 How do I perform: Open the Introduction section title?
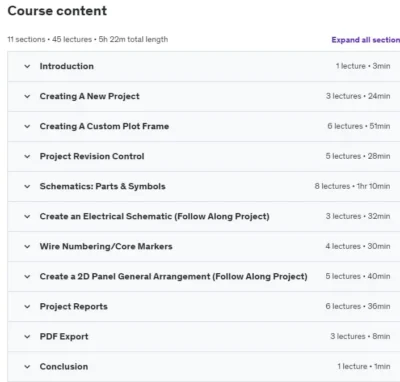tap(67, 66)
